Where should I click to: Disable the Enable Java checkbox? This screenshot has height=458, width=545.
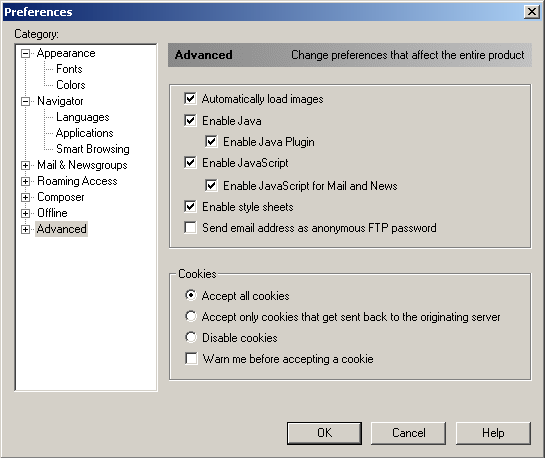(190, 121)
